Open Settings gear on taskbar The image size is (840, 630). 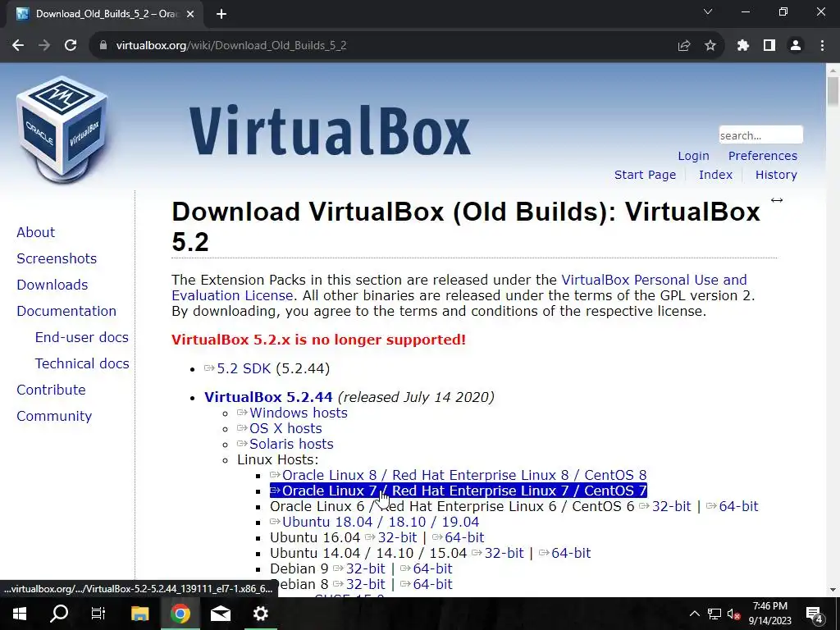pyautogui.click(x=260, y=614)
